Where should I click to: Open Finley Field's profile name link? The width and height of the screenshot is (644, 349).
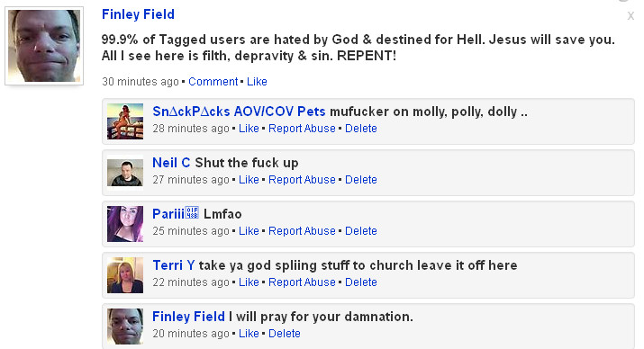pos(138,14)
